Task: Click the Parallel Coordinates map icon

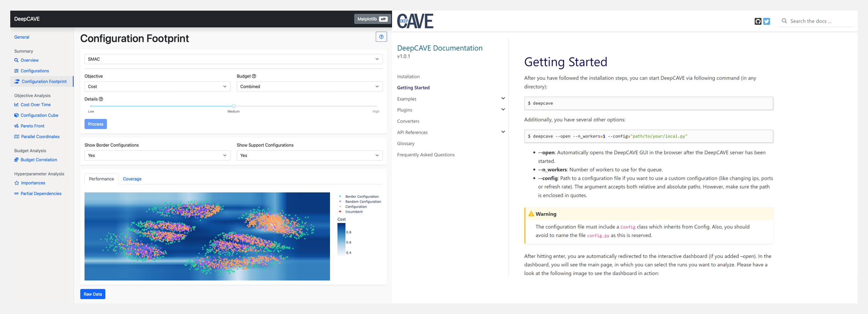Action: pos(17,136)
